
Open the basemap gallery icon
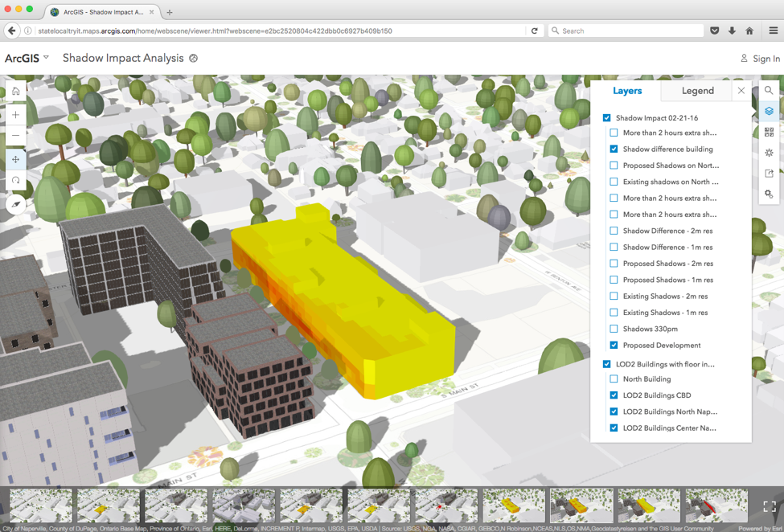coord(769,132)
